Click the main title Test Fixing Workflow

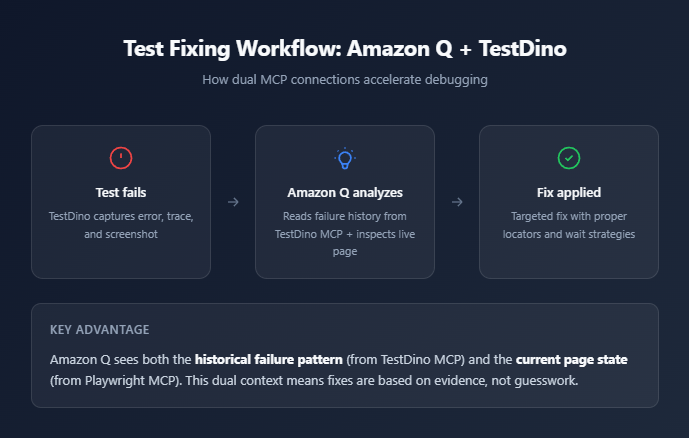(x=344, y=49)
